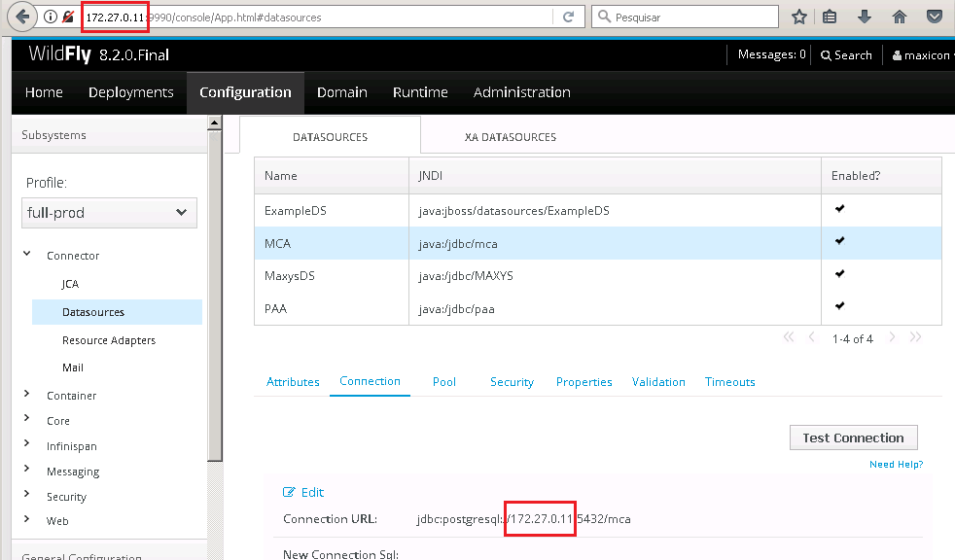Expand the Messaging subsystem group
This screenshot has height=560, width=955.
27,468
